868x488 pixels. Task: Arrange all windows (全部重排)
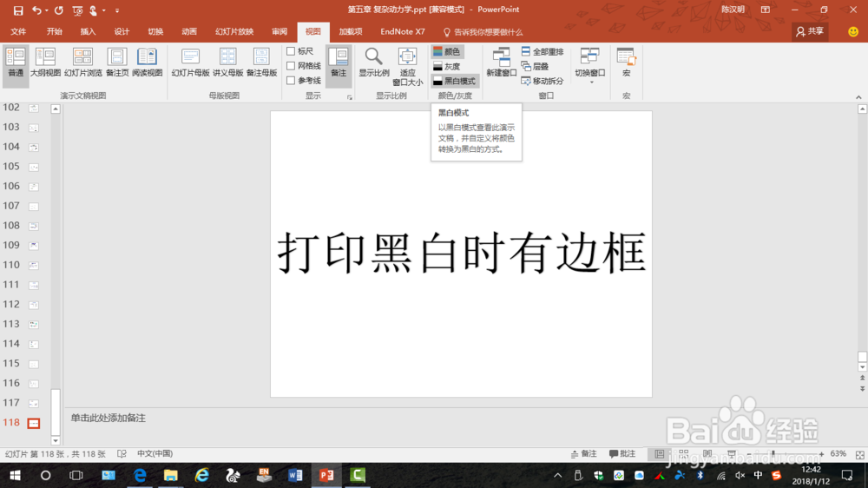pos(542,51)
